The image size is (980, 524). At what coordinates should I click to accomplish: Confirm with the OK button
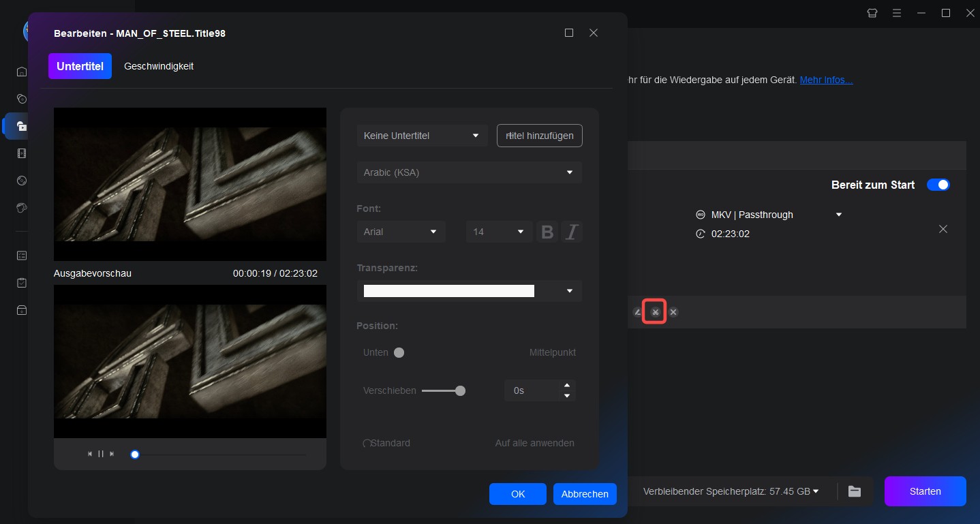coord(518,494)
